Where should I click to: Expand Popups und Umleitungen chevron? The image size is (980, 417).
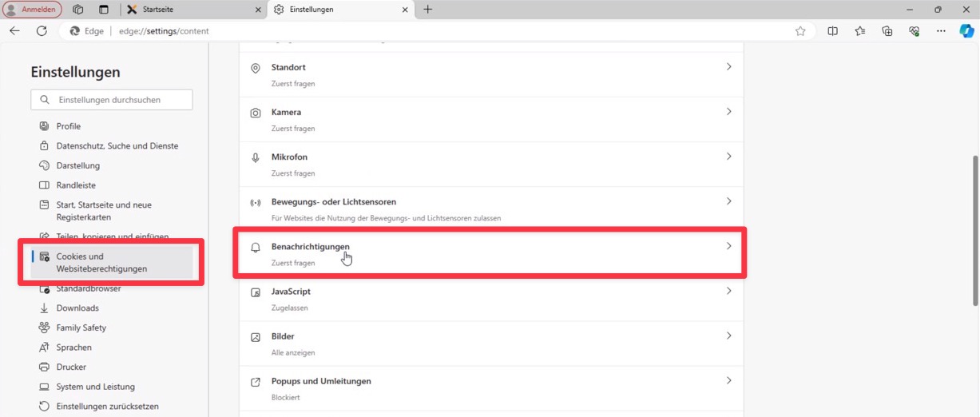728,381
